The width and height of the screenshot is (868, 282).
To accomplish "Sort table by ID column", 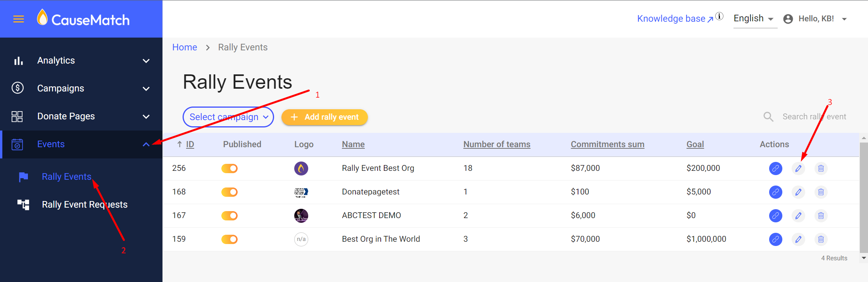I will click(x=190, y=144).
